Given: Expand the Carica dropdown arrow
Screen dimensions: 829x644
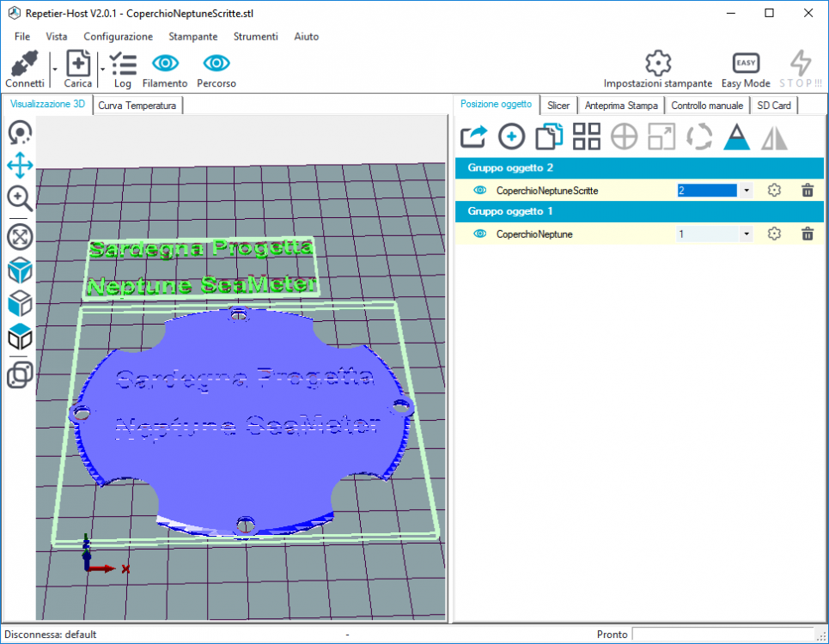Looking at the screenshot, I should [x=102, y=70].
